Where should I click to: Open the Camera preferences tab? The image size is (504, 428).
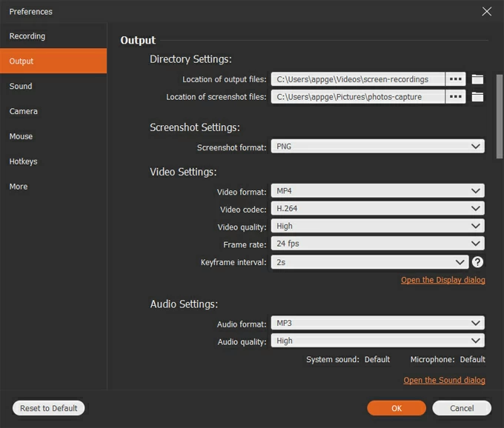click(53, 111)
